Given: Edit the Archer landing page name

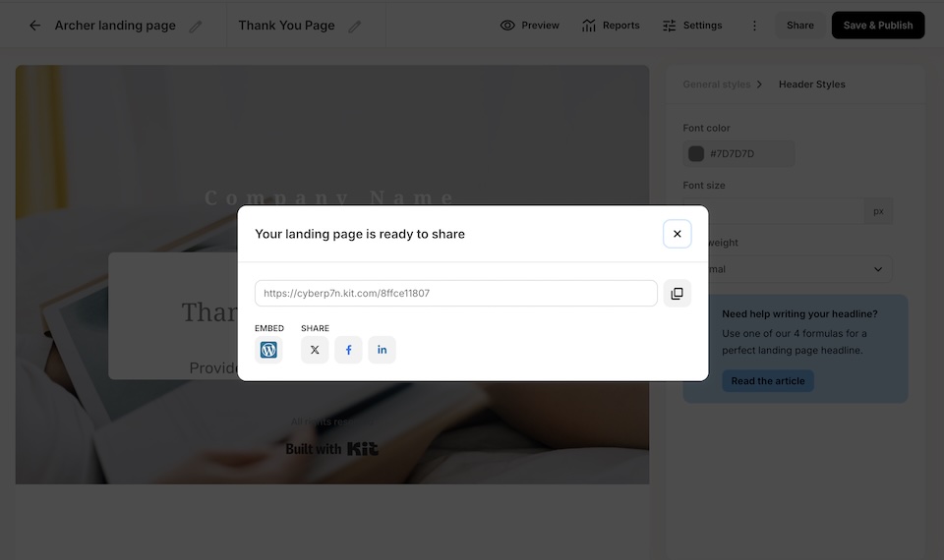Looking at the screenshot, I should click(x=196, y=27).
